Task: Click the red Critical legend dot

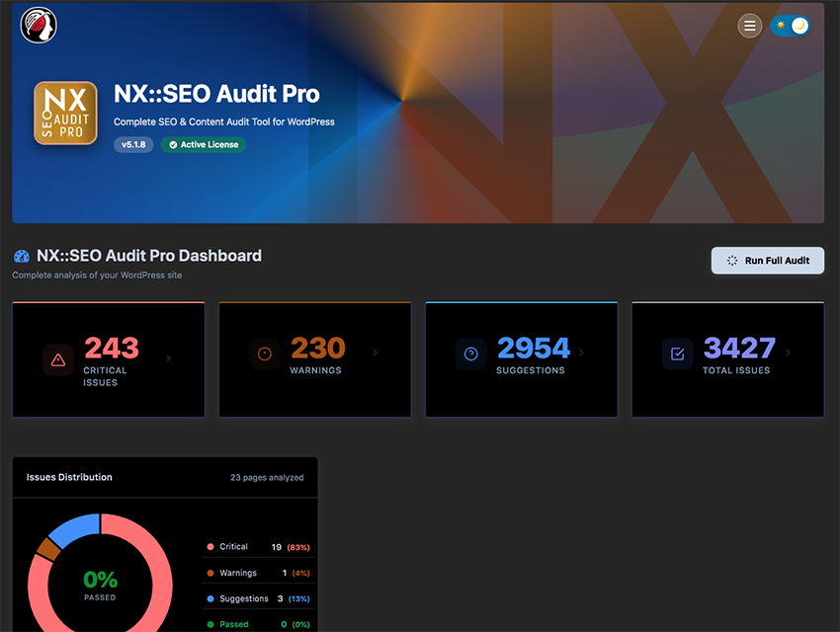Action: tap(210, 546)
